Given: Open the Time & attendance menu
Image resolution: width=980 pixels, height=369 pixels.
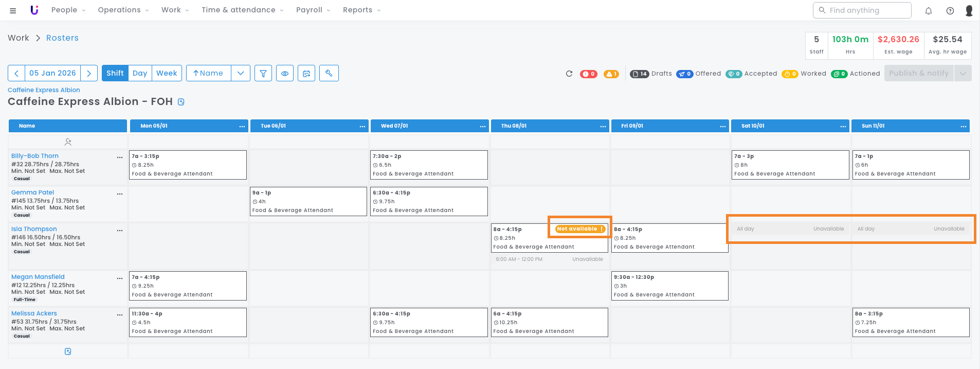Looking at the screenshot, I should click(242, 10).
